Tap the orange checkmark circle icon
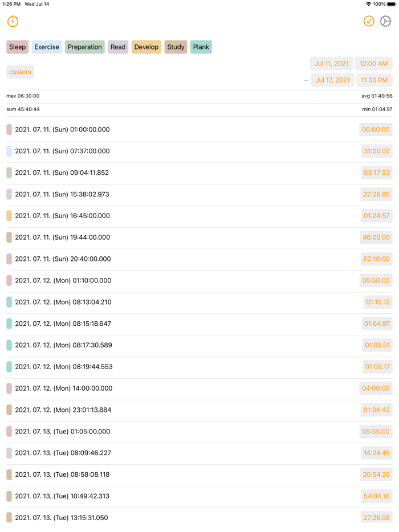 point(369,22)
